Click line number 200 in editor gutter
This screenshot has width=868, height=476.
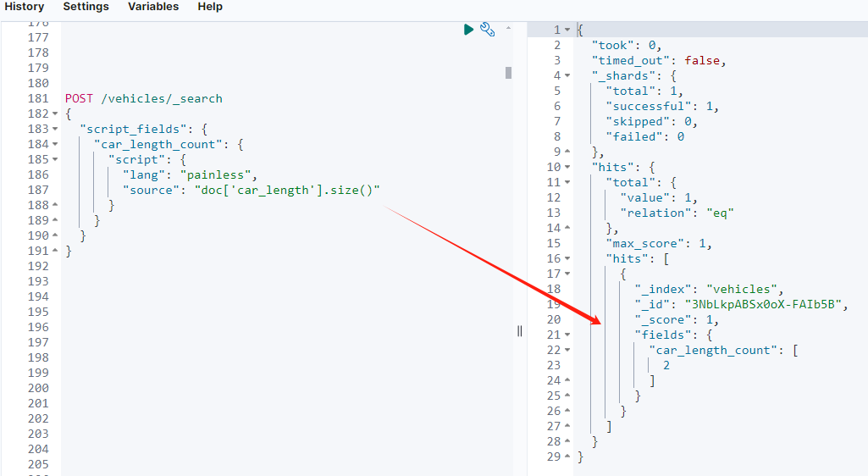tap(38, 388)
